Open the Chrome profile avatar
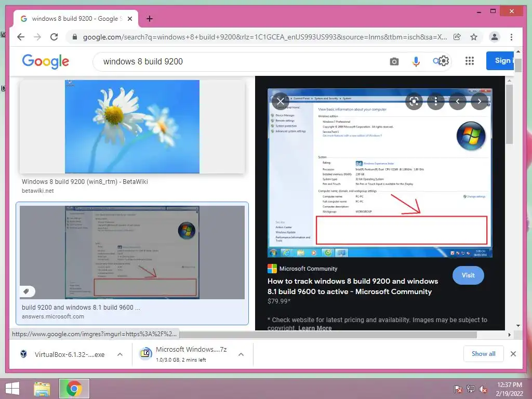Image resolution: width=532 pixels, height=399 pixels. coord(495,37)
